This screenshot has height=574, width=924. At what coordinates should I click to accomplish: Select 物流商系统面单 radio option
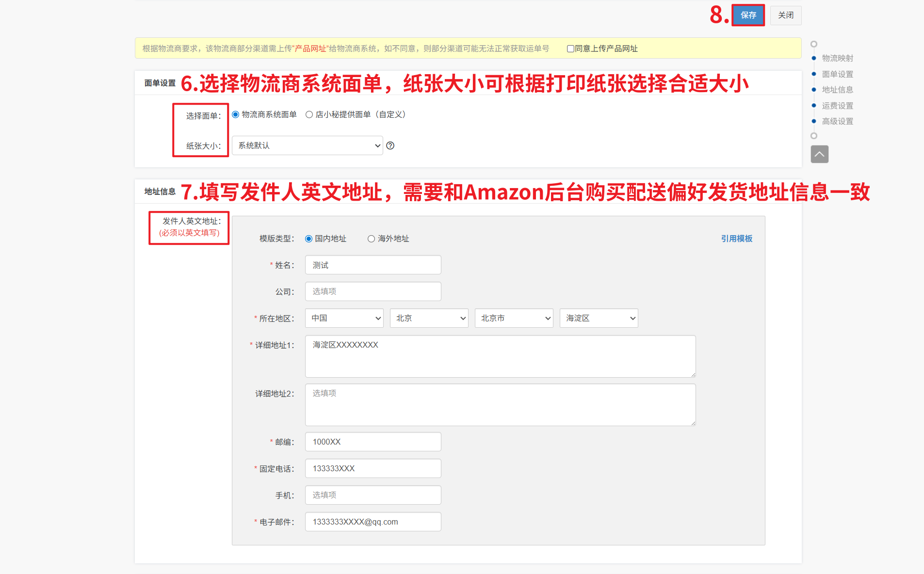click(x=236, y=115)
